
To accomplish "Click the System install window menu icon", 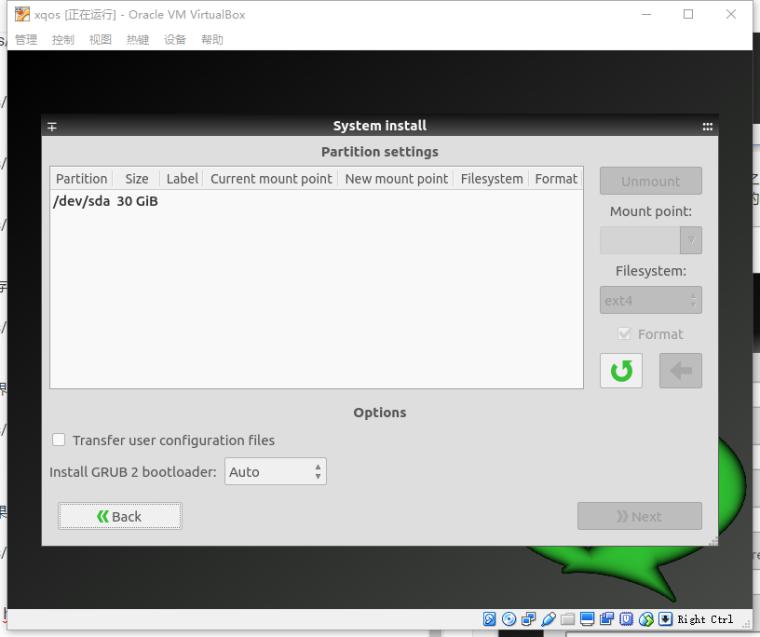I will 52,127.
